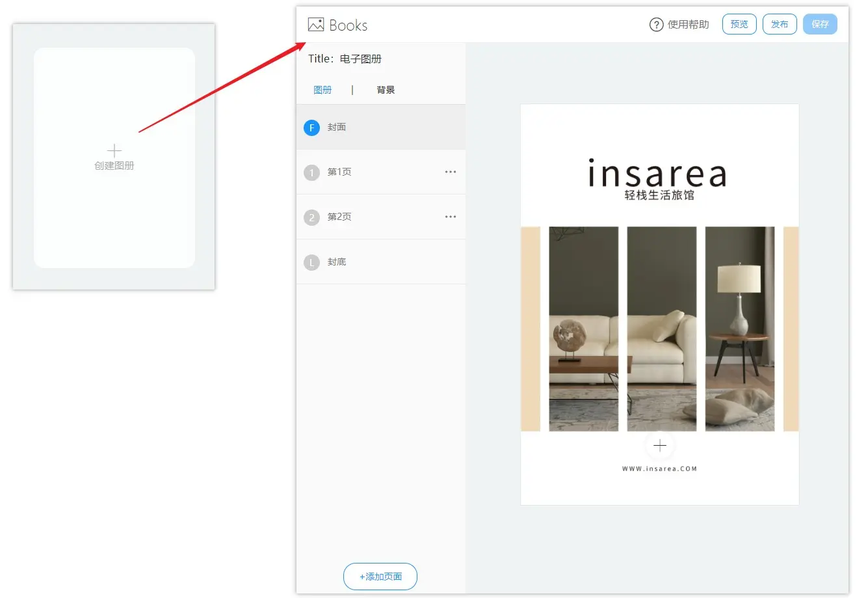Click the blue F cover page badge
Screen dimensions: 868x598
tap(312, 128)
